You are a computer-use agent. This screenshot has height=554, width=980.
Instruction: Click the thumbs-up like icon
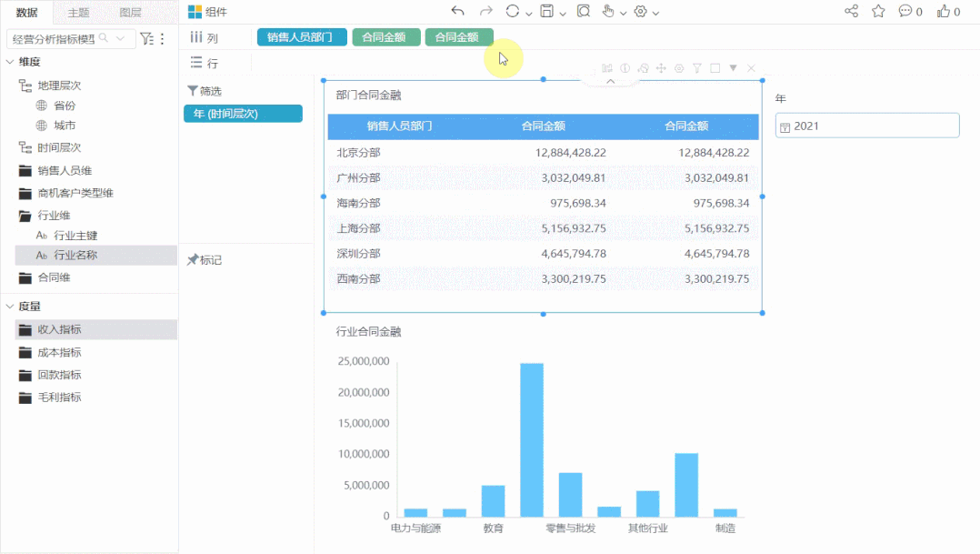click(943, 11)
